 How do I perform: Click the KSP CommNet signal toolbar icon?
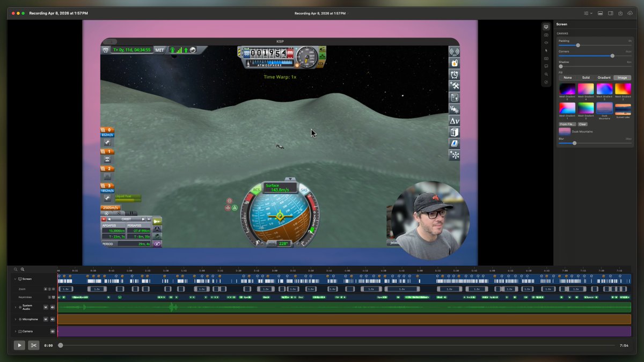point(455,51)
